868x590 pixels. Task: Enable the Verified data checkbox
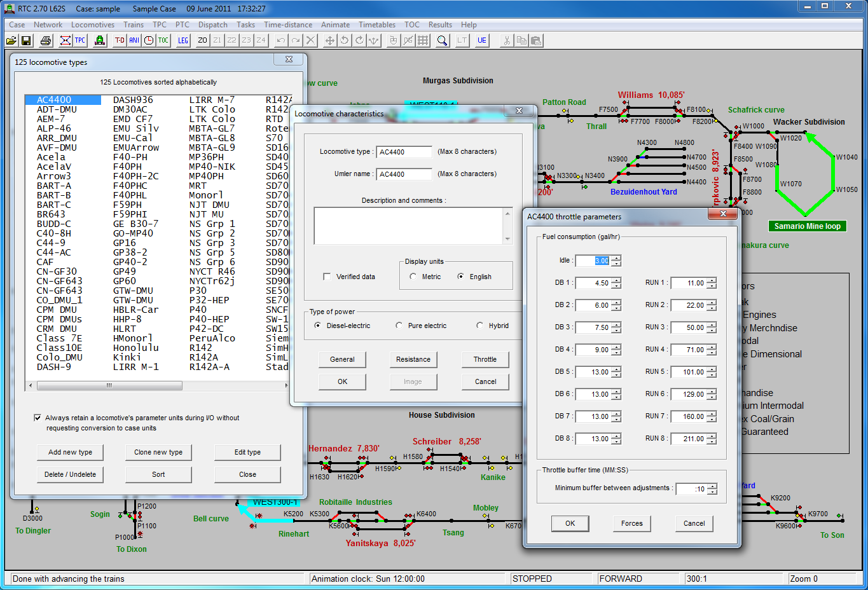coord(327,277)
